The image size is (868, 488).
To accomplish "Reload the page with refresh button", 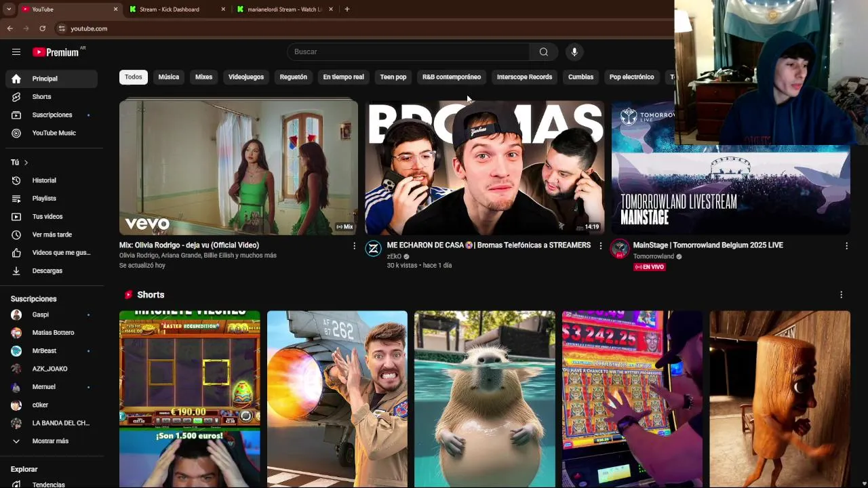I will pos(42,28).
